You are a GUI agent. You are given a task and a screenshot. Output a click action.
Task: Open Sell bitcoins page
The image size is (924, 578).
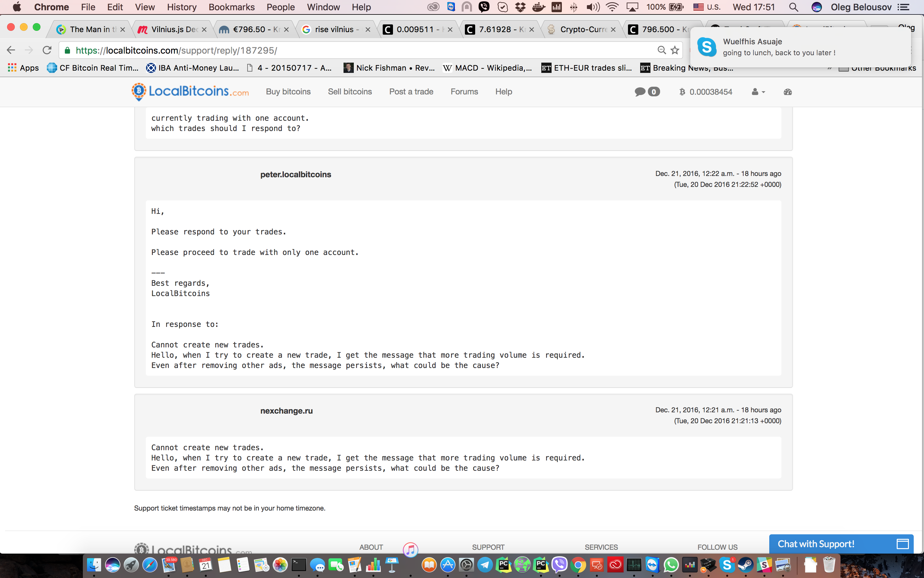click(x=350, y=92)
